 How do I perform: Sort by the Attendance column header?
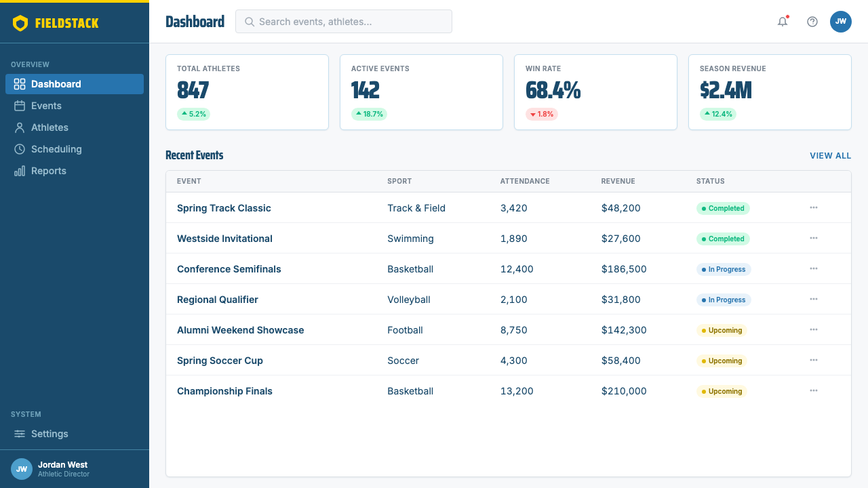[525, 181]
